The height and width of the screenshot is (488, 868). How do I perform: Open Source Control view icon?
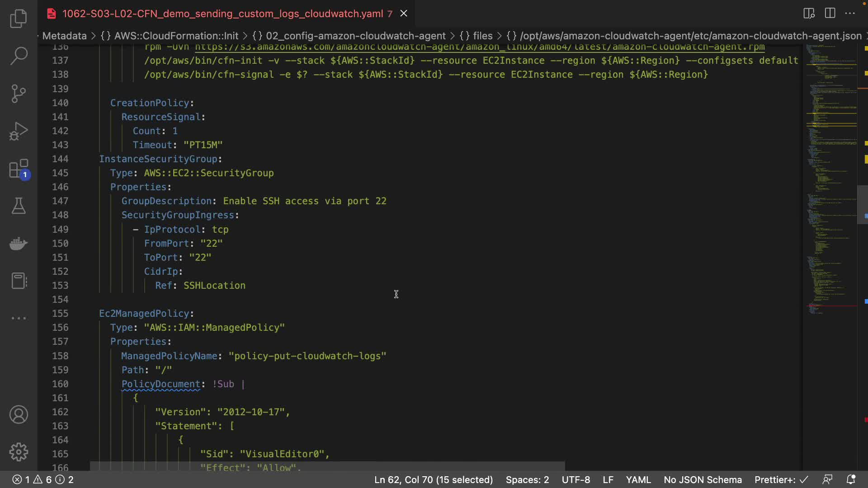tap(19, 94)
